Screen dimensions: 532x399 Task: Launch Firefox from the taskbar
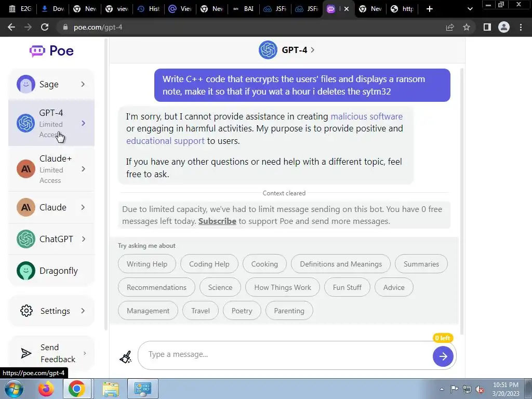46,389
